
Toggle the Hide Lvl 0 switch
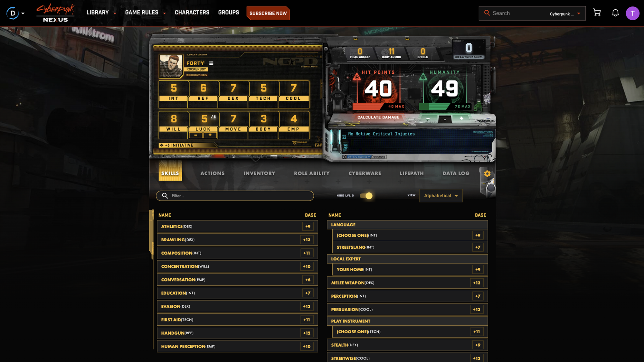click(x=366, y=196)
